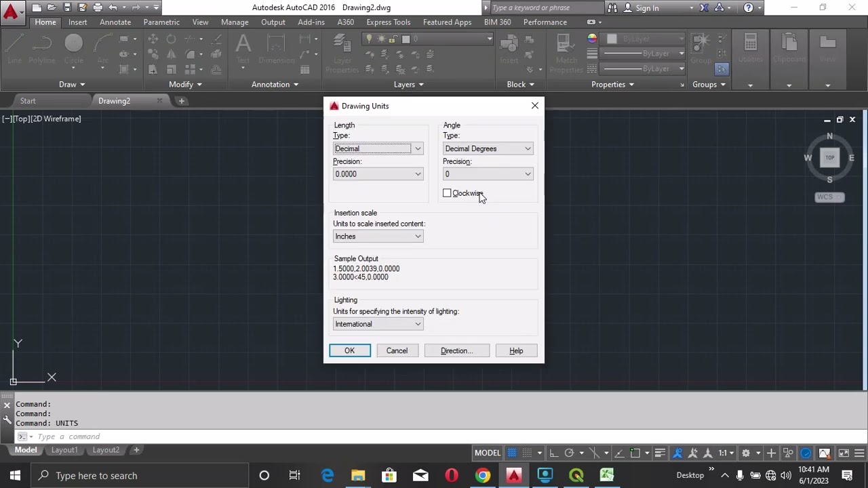Click the MODEL button in status bar
The height and width of the screenshot is (488, 868).
pyautogui.click(x=487, y=453)
